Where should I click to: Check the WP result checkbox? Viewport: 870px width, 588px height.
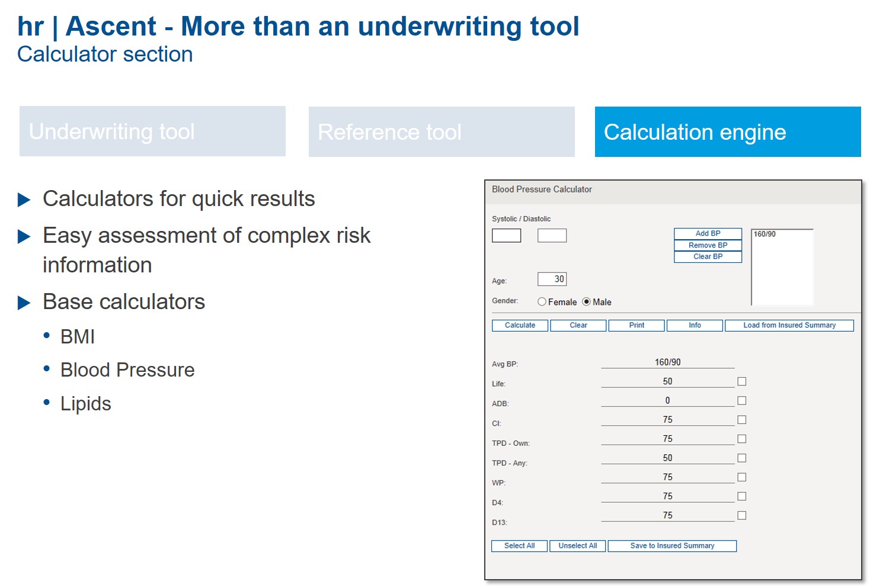pyautogui.click(x=742, y=477)
